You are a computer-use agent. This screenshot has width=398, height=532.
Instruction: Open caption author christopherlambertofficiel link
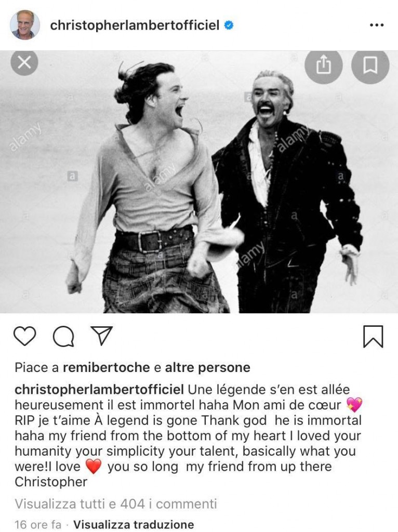pos(99,390)
